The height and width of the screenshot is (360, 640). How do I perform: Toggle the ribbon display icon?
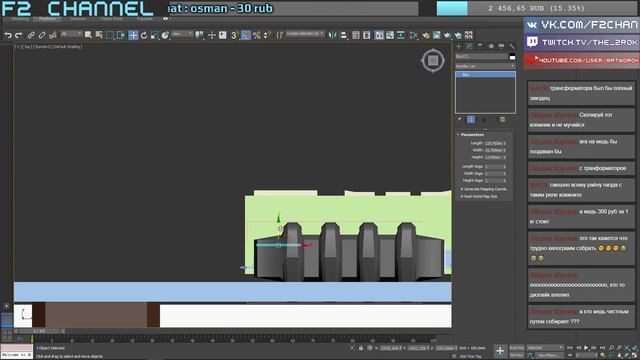coord(379,36)
